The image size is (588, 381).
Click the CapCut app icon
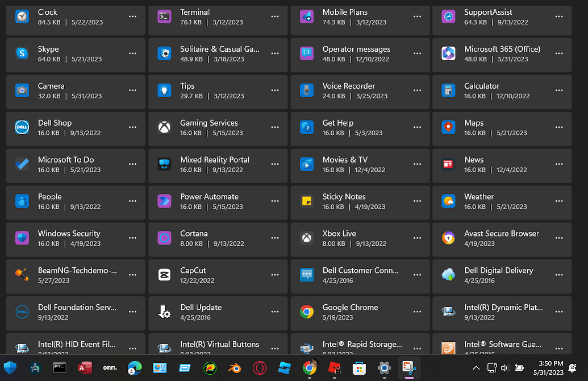pos(164,275)
